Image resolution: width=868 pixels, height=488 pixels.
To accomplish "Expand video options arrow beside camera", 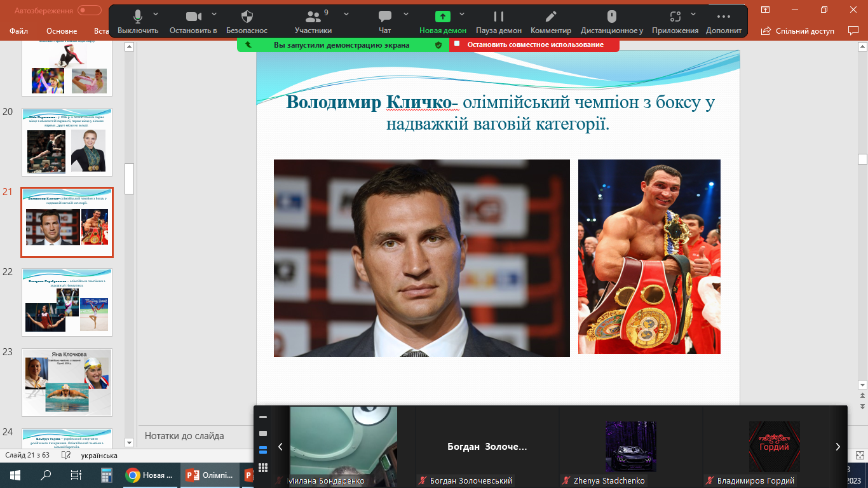I will coord(214,13).
